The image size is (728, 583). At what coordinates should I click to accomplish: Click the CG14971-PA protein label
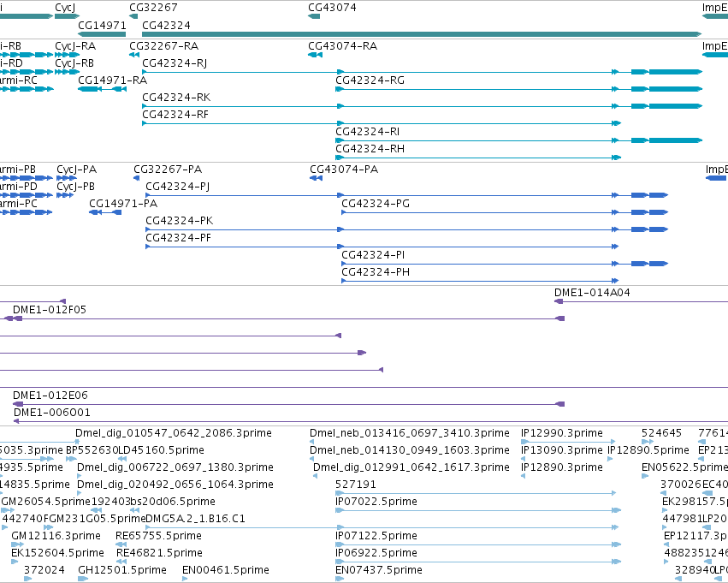click(123, 204)
